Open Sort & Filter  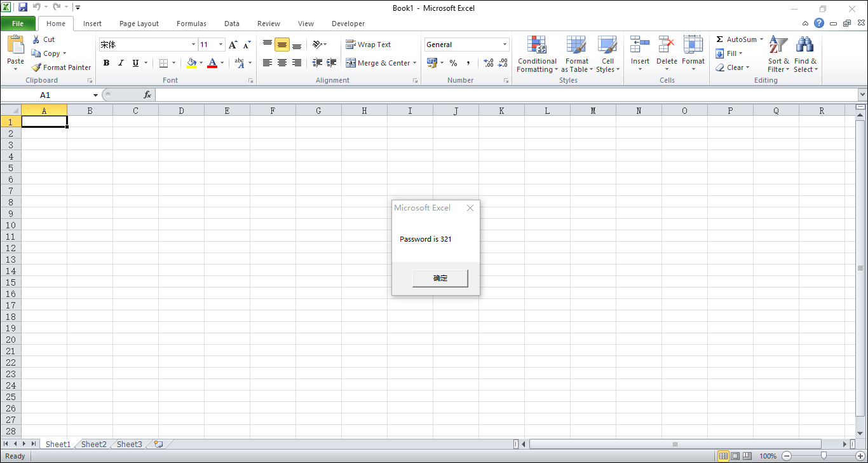(x=778, y=55)
